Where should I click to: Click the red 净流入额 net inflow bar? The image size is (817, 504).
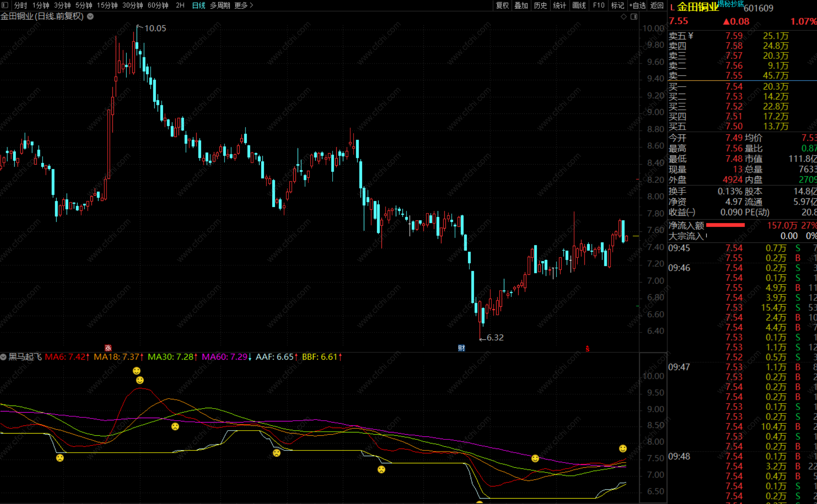[x=725, y=225]
